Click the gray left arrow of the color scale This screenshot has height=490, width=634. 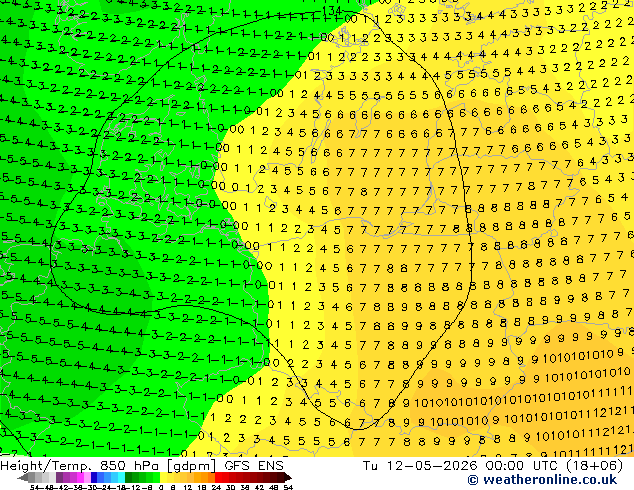23,477
